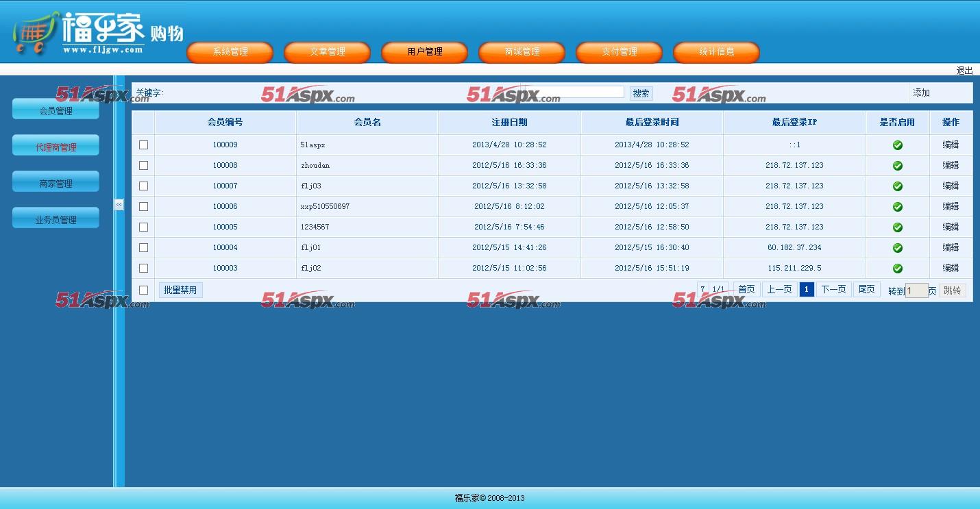Click the 最后登录时间 column header
This screenshot has height=509, width=980.
coord(652,123)
